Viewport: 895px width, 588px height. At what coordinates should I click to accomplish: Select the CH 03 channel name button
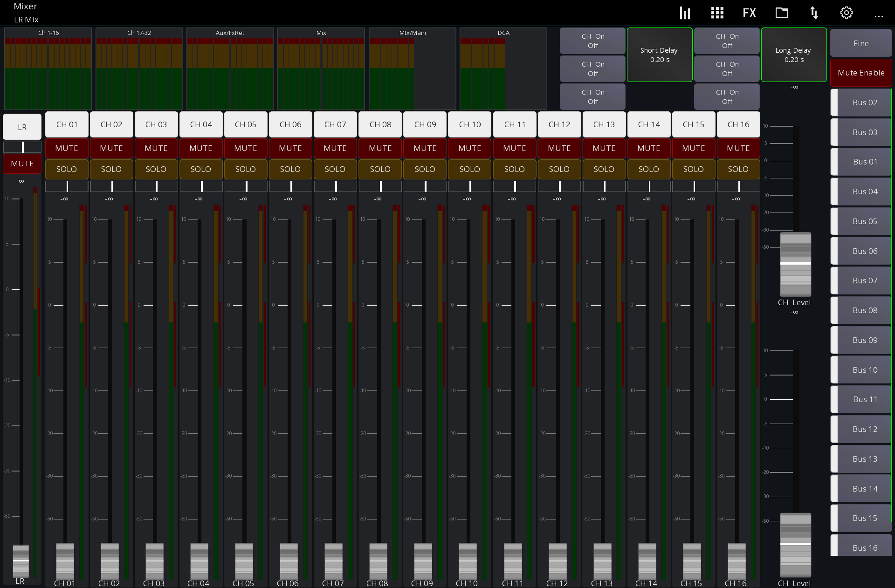(x=156, y=124)
